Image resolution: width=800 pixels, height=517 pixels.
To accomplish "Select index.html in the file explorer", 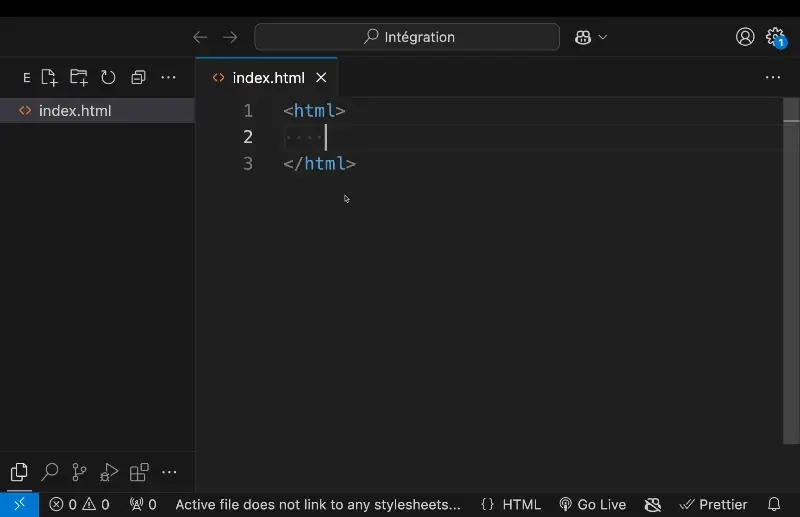I will click(x=75, y=111).
